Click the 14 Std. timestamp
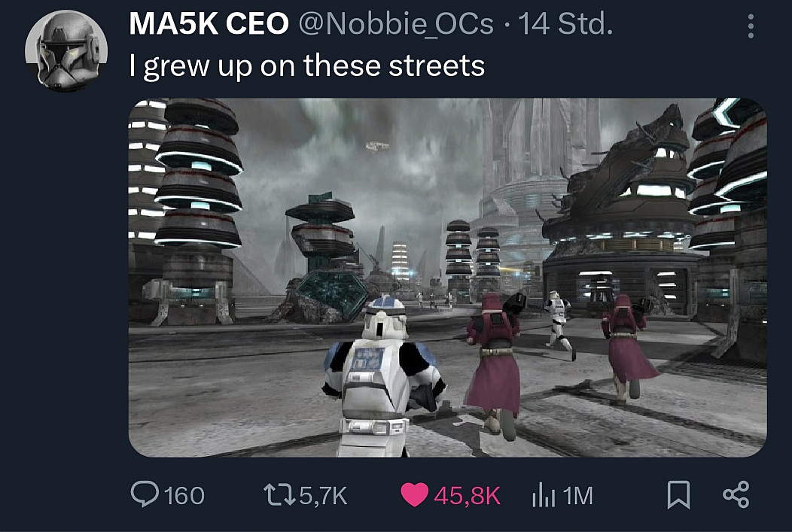The height and width of the screenshot is (532, 792). [x=565, y=23]
